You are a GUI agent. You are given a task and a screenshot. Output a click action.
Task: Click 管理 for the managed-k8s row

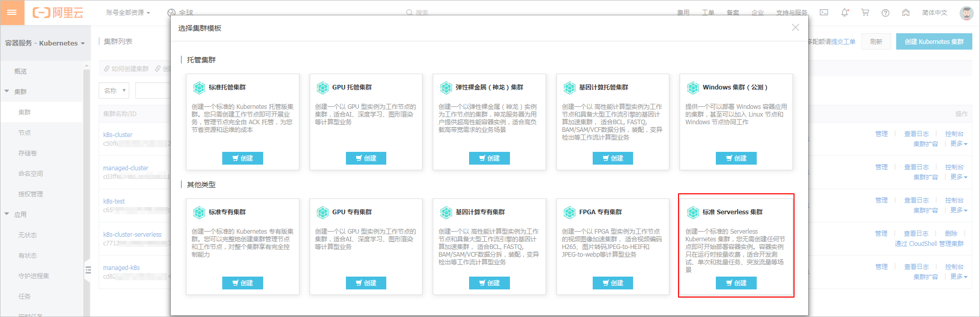point(881,266)
